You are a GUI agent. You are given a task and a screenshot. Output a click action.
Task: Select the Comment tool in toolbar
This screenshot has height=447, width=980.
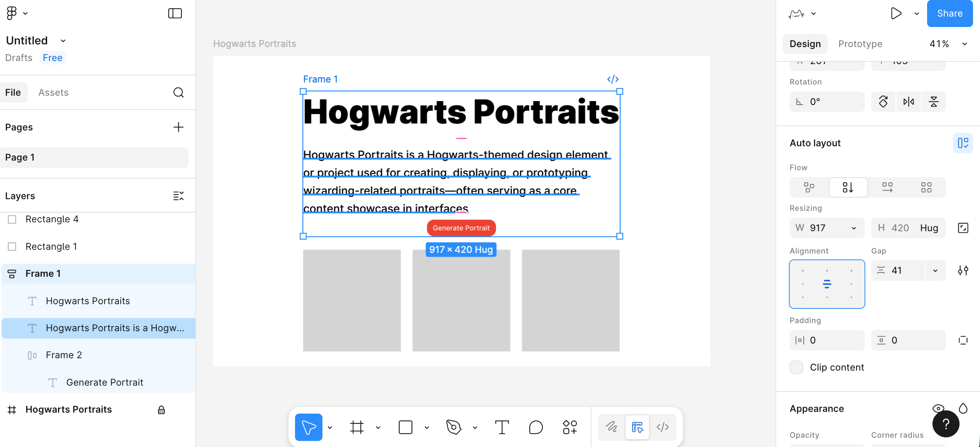pyautogui.click(x=536, y=427)
